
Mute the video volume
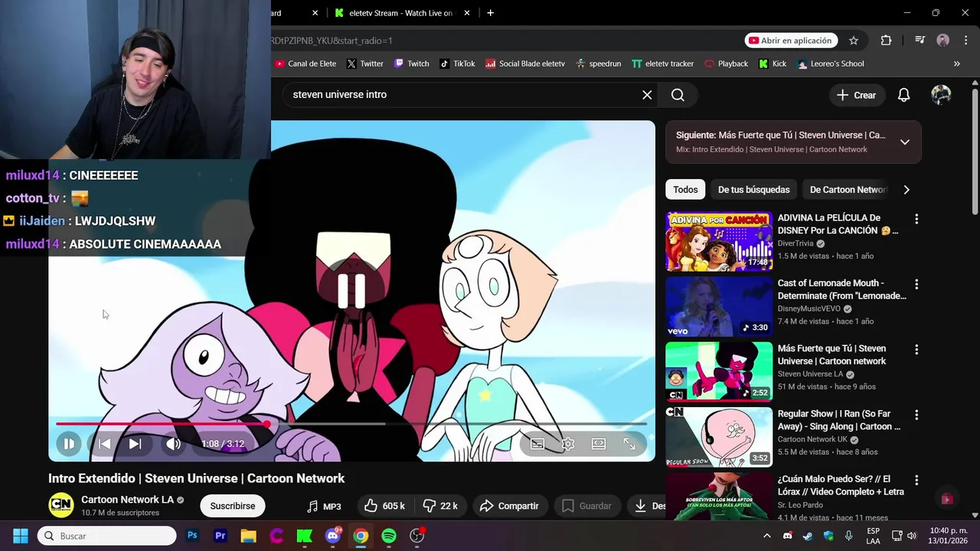174,444
